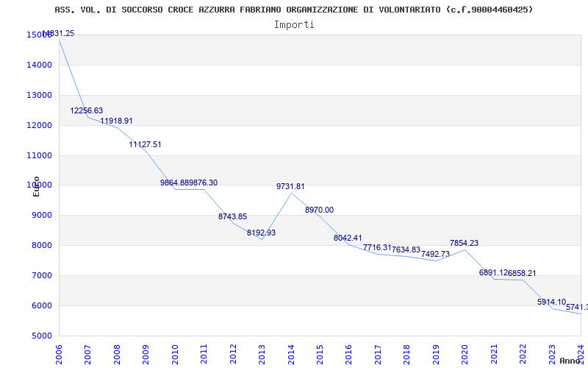The height and width of the screenshot is (368, 588).
Task: Click the peak data label 9731.81
Action: [x=290, y=187]
